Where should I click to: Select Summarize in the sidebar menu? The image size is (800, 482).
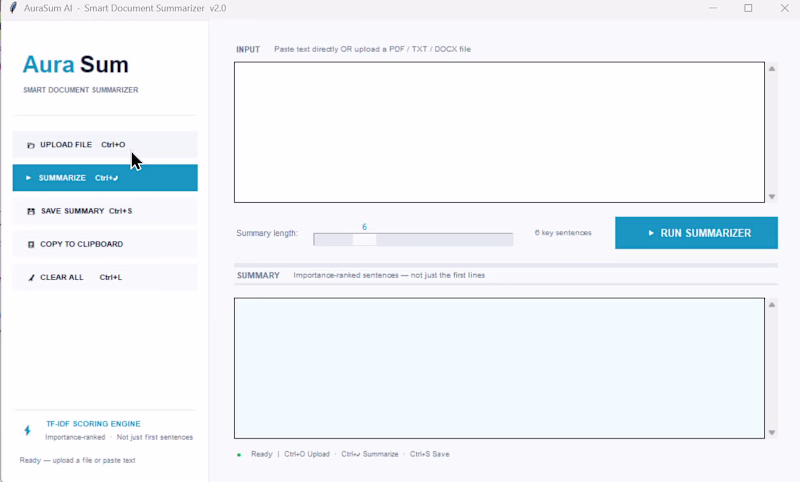click(x=105, y=177)
